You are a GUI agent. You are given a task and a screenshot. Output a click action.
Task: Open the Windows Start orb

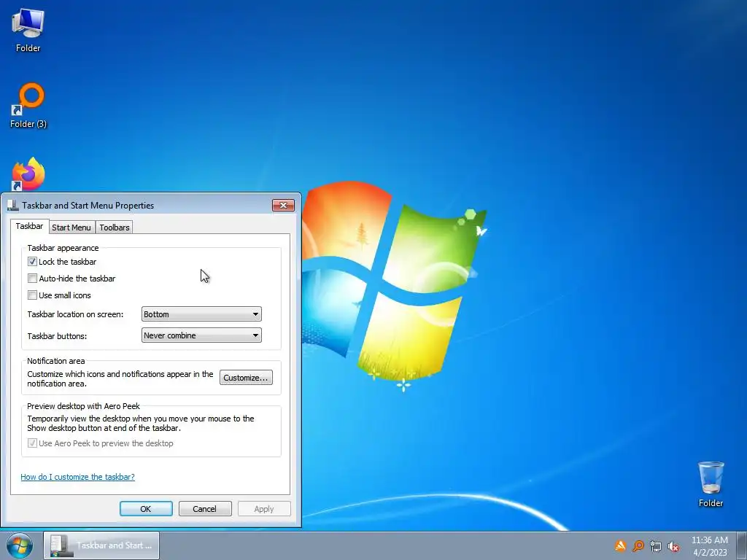[x=20, y=545]
